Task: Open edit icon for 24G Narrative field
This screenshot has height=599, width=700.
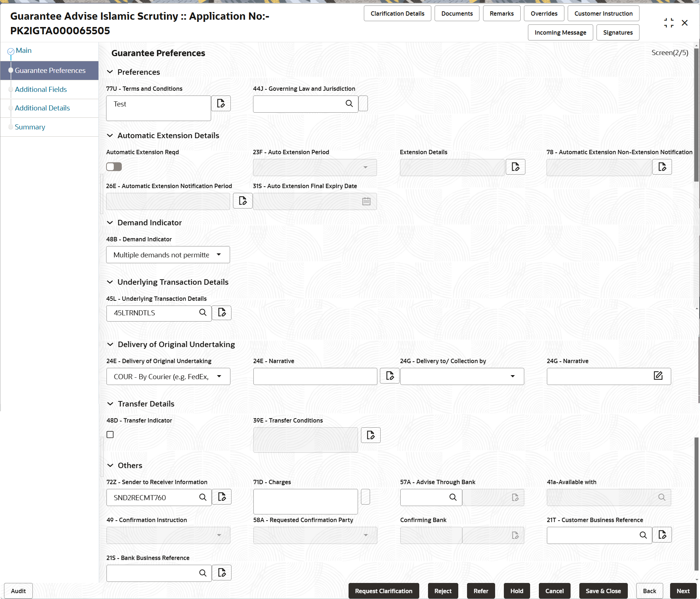Action: pyautogui.click(x=658, y=376)
